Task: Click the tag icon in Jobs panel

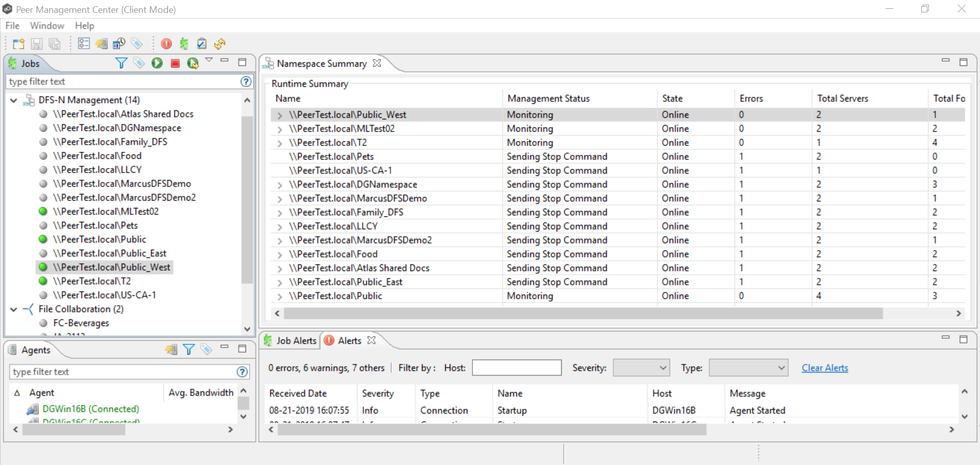Action: [139, 63]
